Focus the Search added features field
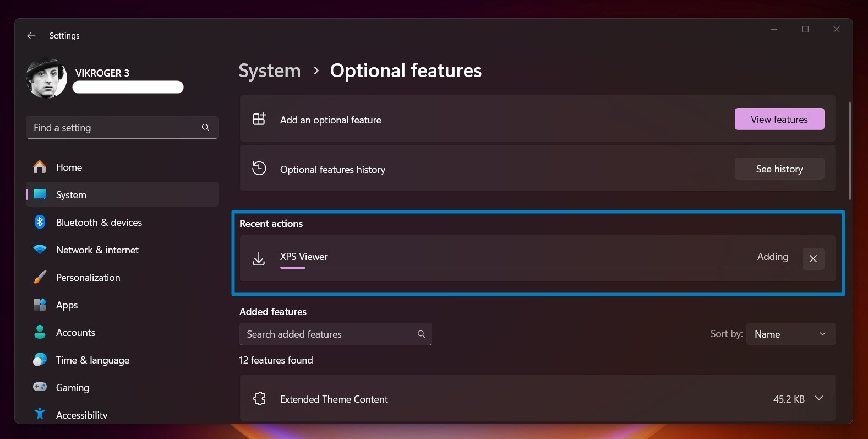Image resolution: width=868 pixels, height=439 pixels. (336, 334)
